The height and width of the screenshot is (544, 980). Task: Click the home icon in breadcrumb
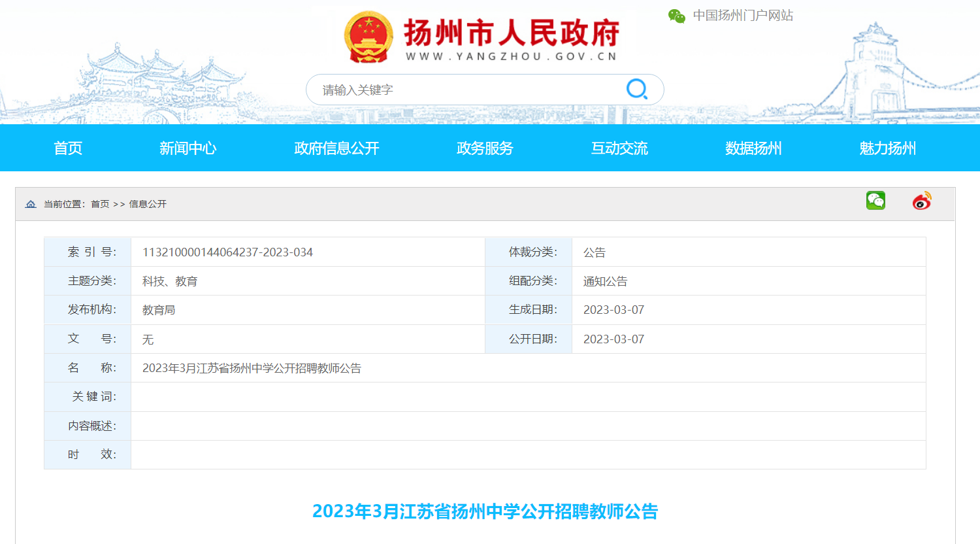(x=31, y=204)
